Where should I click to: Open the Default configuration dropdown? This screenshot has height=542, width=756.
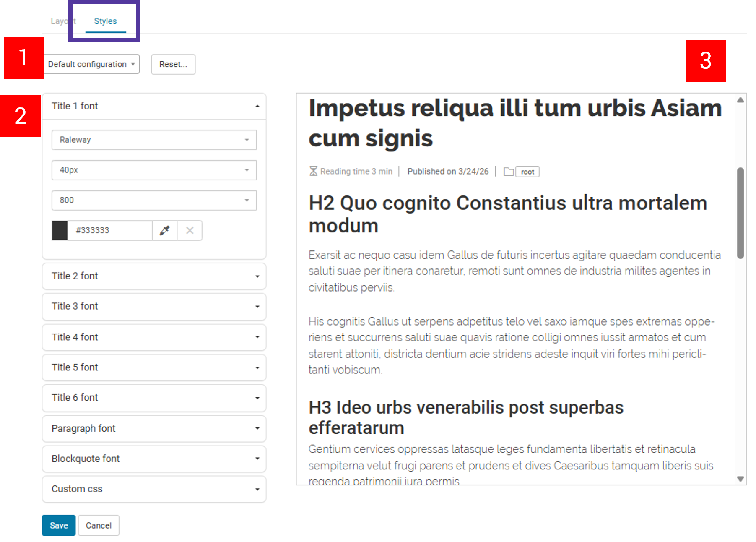tap(91, 64)
